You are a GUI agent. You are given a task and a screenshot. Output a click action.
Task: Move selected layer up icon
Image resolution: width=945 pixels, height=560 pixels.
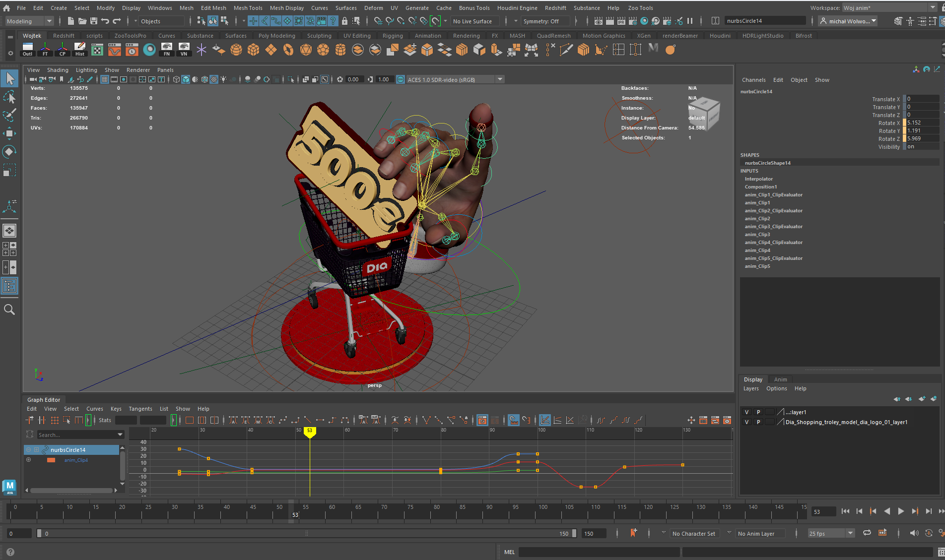897,399
